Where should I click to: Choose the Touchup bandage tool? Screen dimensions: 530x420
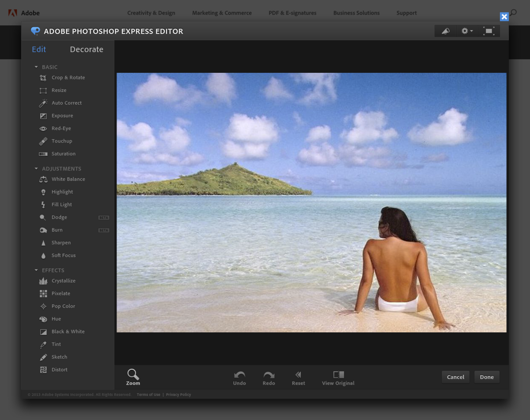coord(61,141)
